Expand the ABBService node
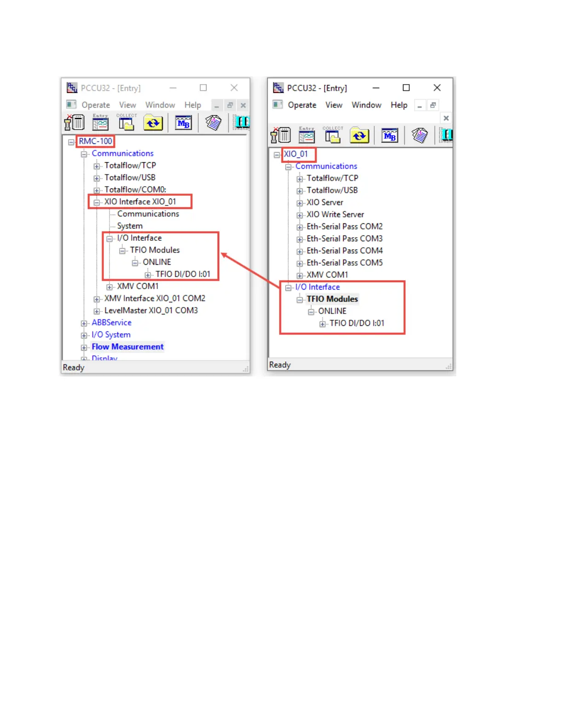Screen dimensions: 563x728 (84, 323)
